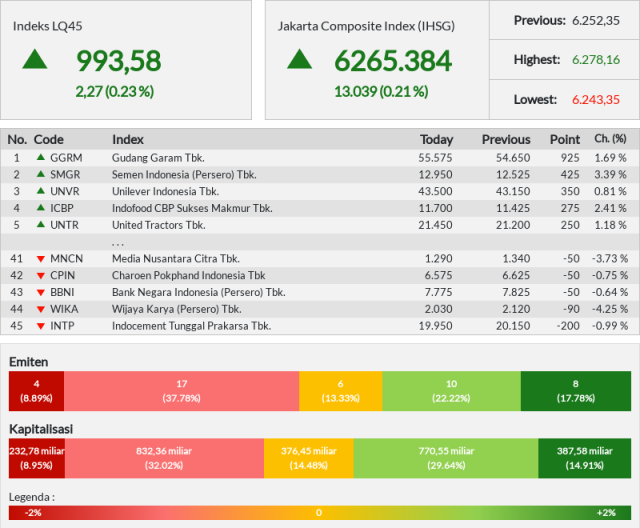This screenshot has height=528, width=640.
Task: Click the large green triangle in Indeks LQ45
Action: (35, 59)
